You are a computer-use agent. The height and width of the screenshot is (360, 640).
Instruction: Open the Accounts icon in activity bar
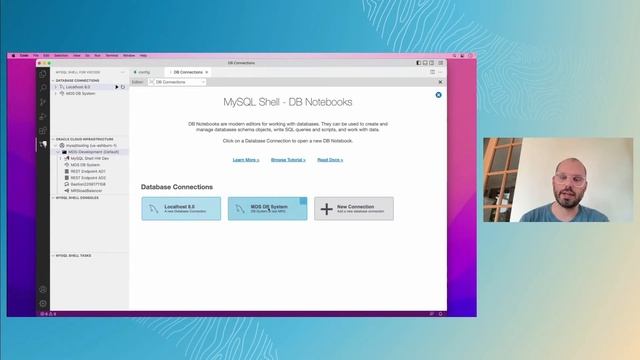click(x=43, y=289)
